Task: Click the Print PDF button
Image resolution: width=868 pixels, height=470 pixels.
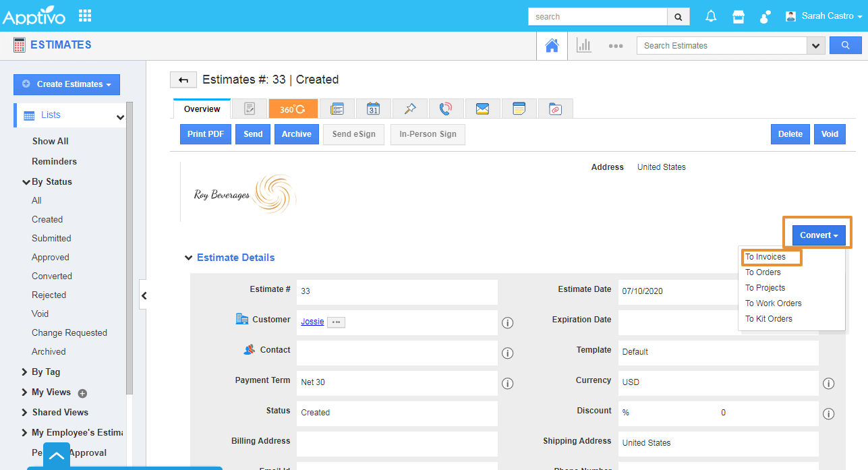Action: pos(206,134)
